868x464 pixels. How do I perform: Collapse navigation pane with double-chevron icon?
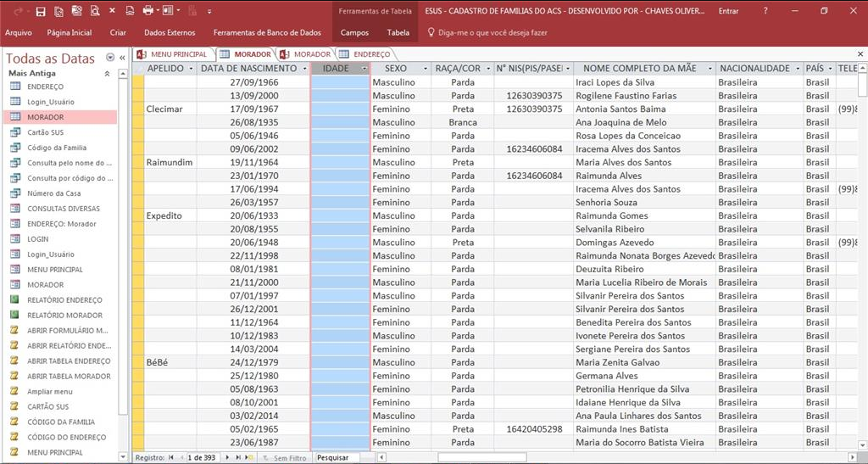[122, 58]
